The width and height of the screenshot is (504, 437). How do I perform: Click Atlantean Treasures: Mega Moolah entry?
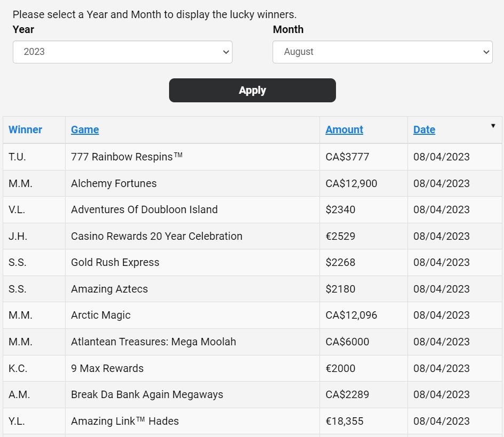click(x=153, y=342)
